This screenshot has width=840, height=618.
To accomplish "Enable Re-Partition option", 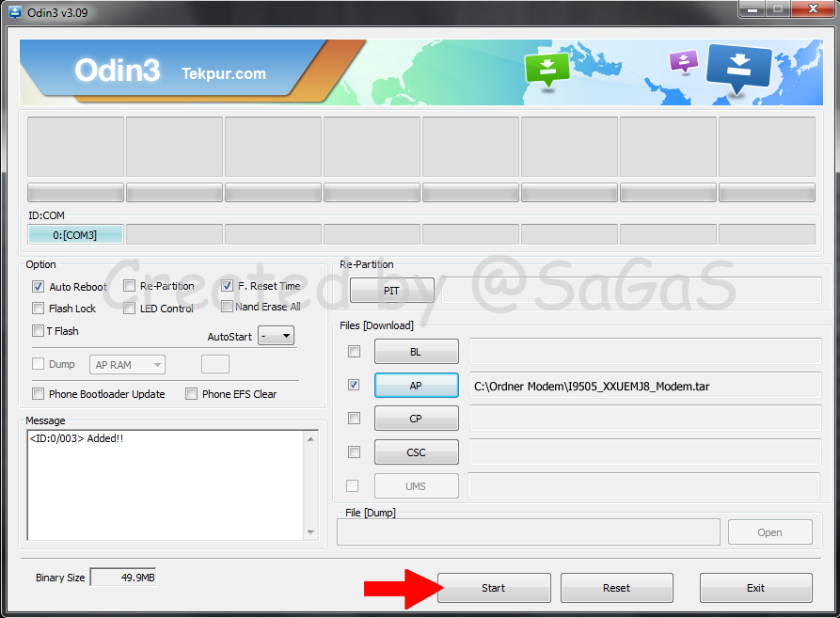I will pos(129,286).
